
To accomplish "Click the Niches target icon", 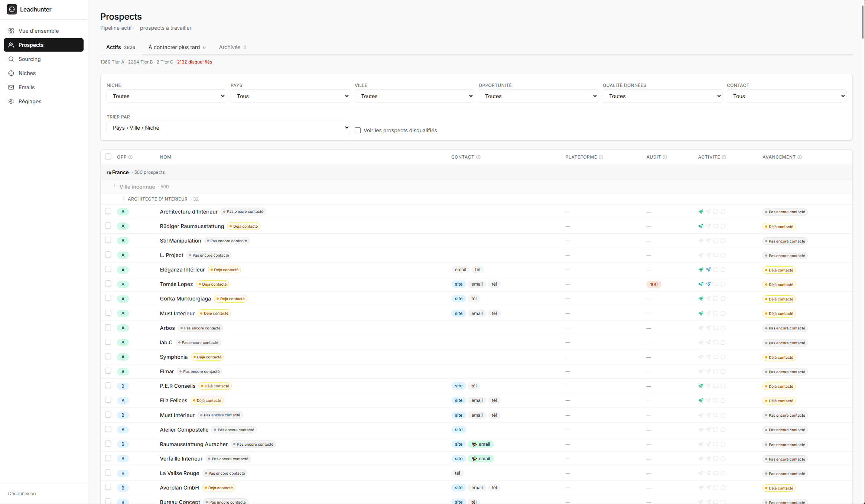I will 11,73.
